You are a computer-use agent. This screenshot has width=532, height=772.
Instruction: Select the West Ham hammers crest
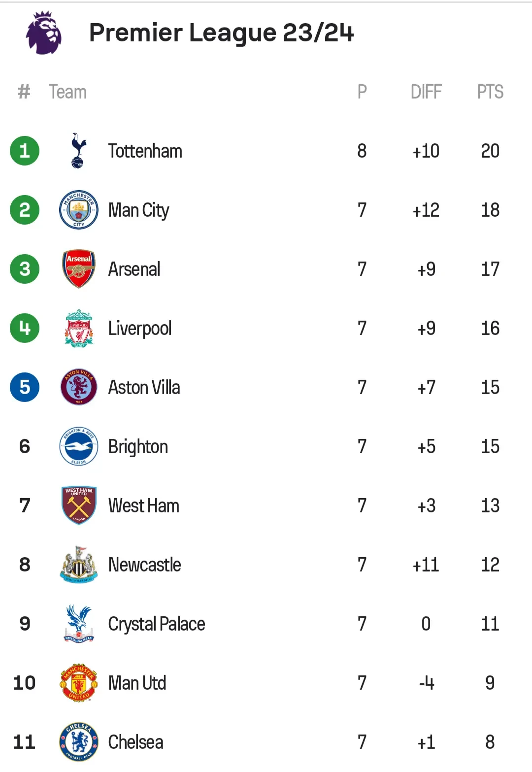[79, 505]
